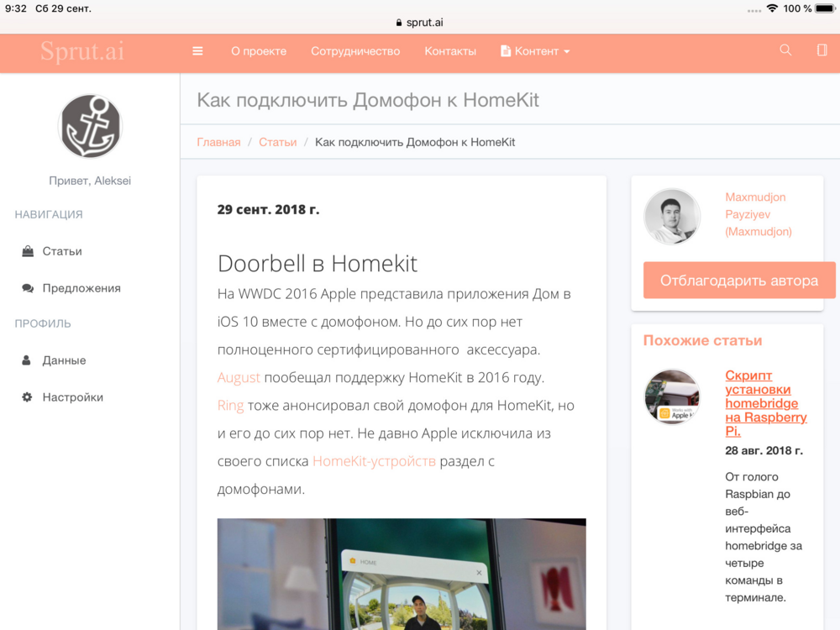The image size is (840, 630).
Task: Open the hamburger menu icon
Action: click(197, 51)
